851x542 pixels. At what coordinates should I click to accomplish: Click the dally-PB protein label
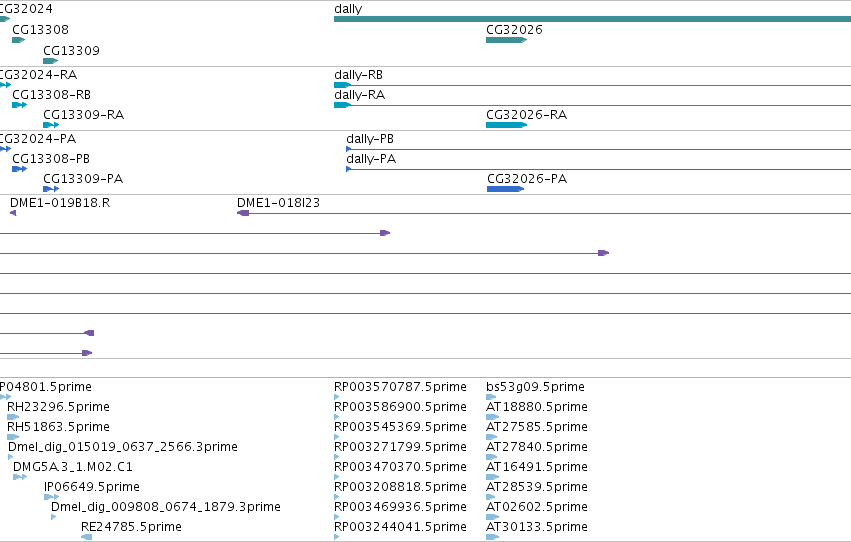pyautogui.click(x=370, y=139)
